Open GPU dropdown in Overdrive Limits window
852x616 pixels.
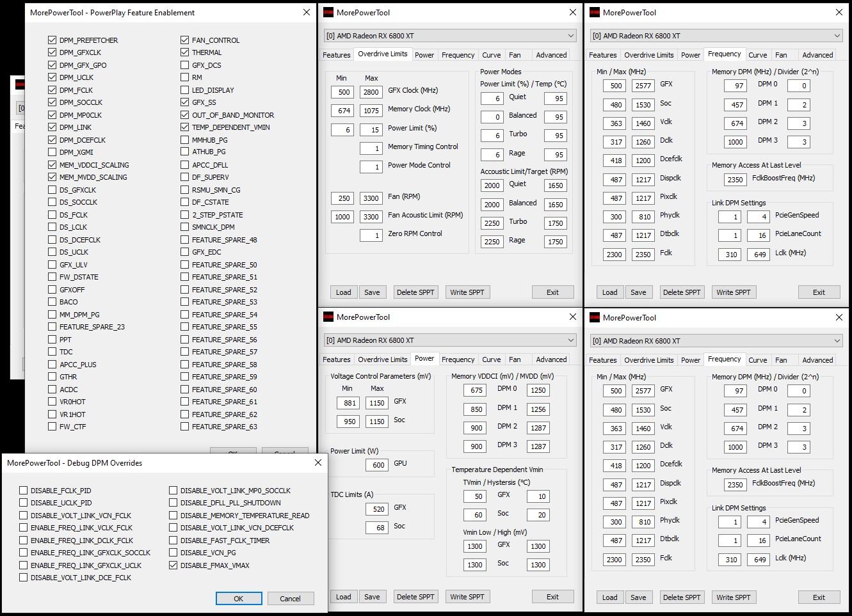pos(450,36)
